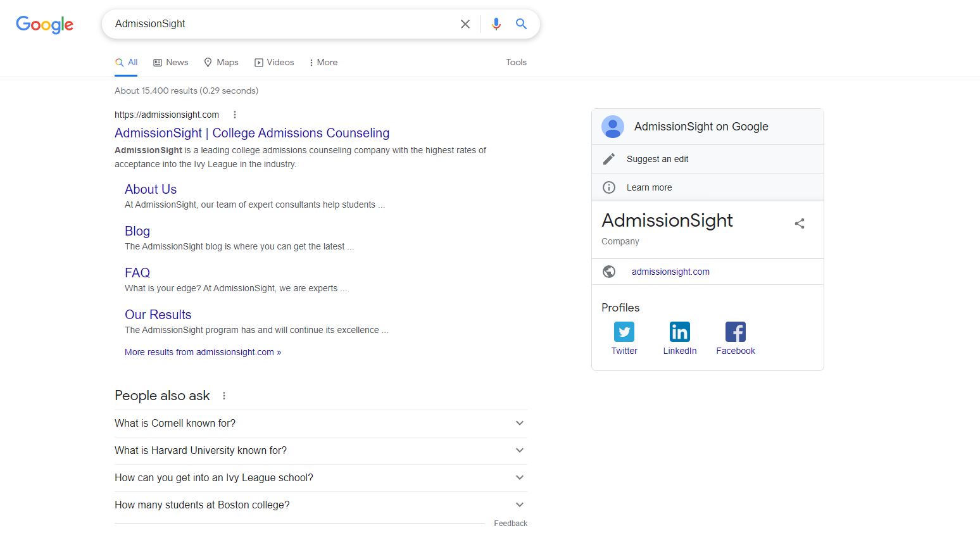The height and width of the screenshot is (547, 980).
Task: Click the pencil Suggest an edit icon
Action: point(609,159)
